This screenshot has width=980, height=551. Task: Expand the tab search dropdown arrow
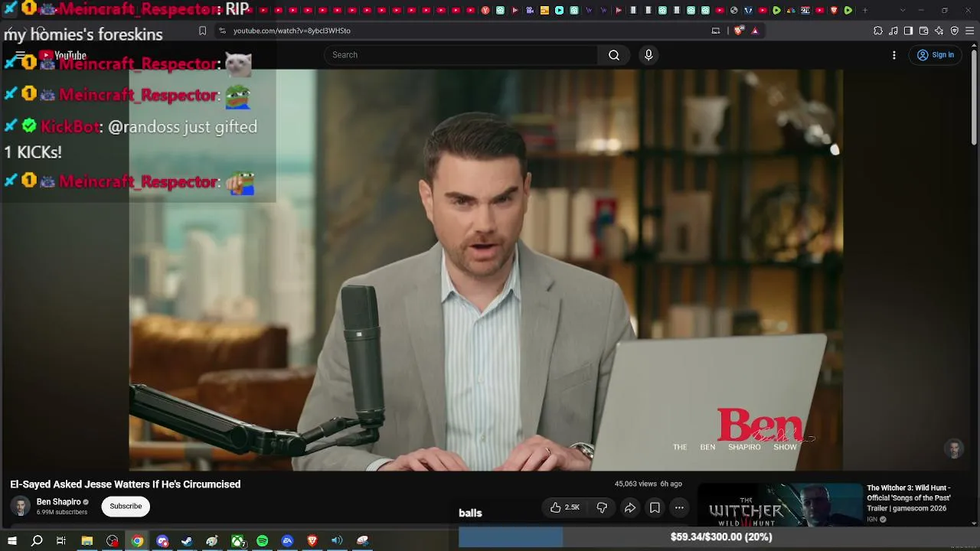[x=903, y=10]
